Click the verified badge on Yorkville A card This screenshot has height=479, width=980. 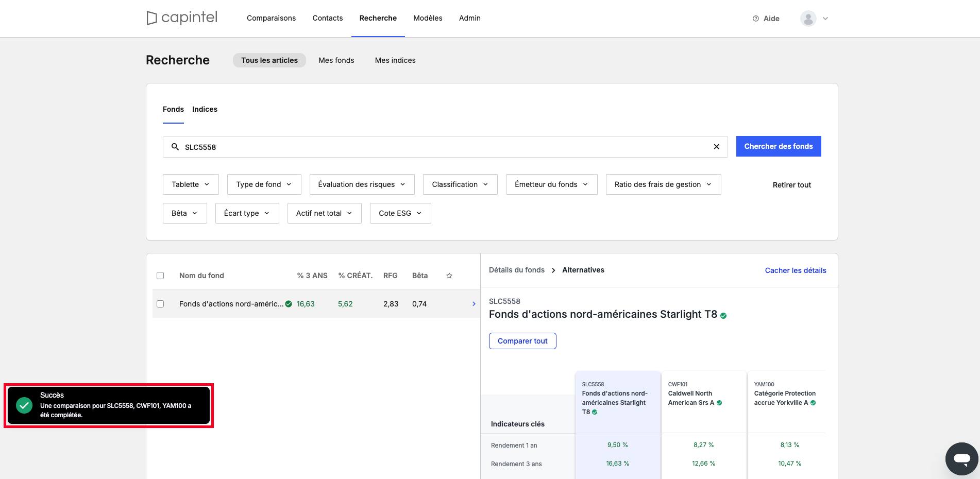[813, 403]
